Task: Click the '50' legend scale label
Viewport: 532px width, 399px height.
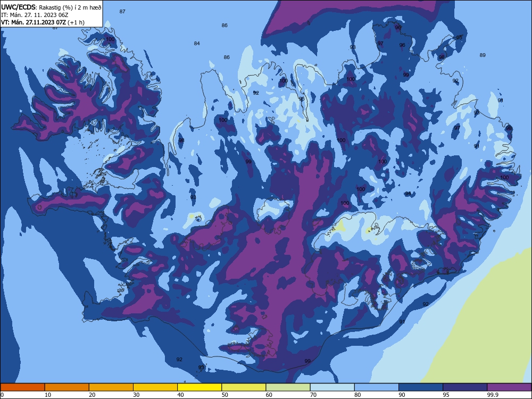Action: click(225, 395)
